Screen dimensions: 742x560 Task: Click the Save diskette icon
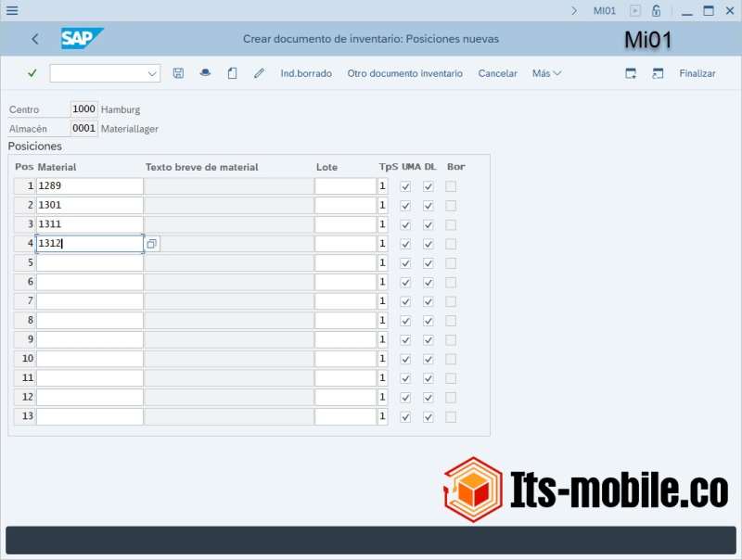(178, 73)
